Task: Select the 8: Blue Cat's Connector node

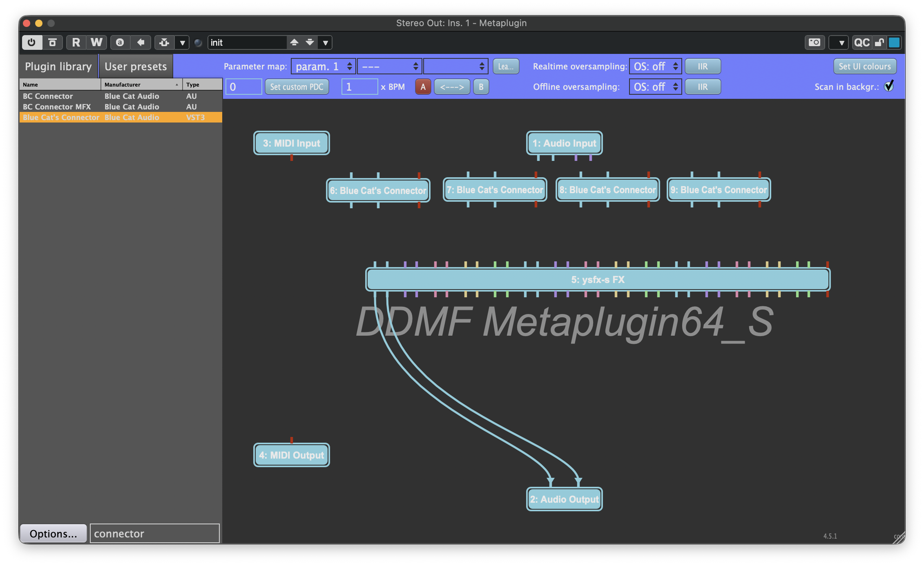Action: 607,189
